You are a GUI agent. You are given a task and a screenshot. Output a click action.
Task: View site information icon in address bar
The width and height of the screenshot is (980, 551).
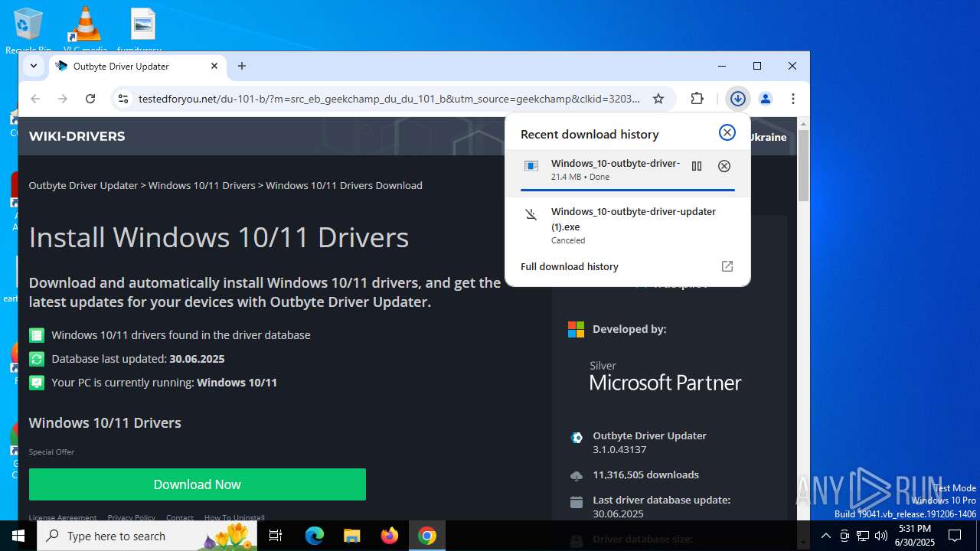tap(122, 99)
